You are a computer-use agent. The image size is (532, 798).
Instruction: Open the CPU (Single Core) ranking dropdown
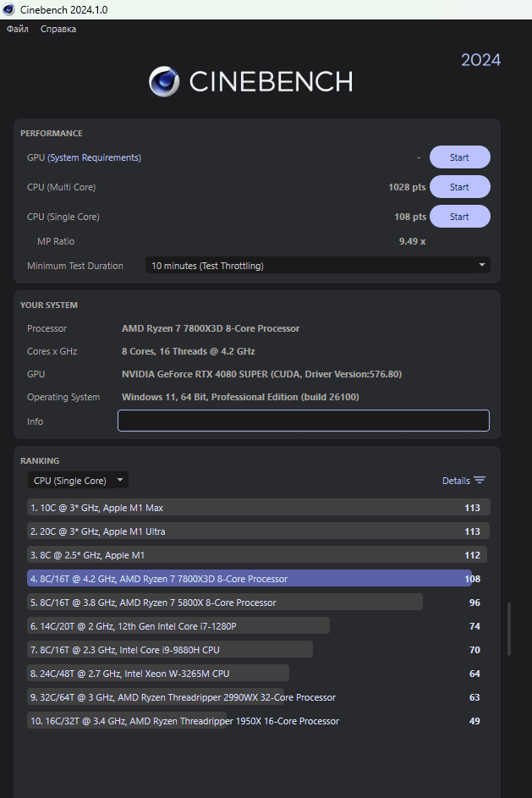point(78,481)
